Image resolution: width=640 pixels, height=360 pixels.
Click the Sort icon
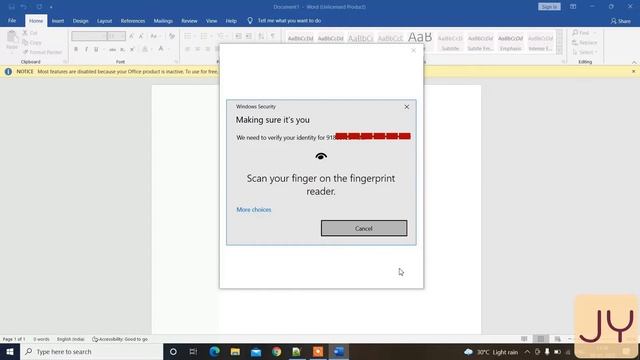tap(261, 36)
